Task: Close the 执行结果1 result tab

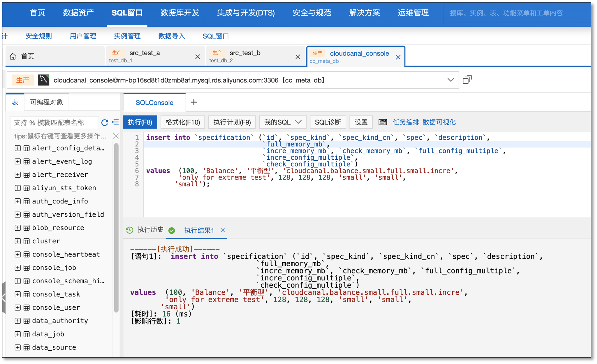Action: pyautogui.click(x=223, y=230)
